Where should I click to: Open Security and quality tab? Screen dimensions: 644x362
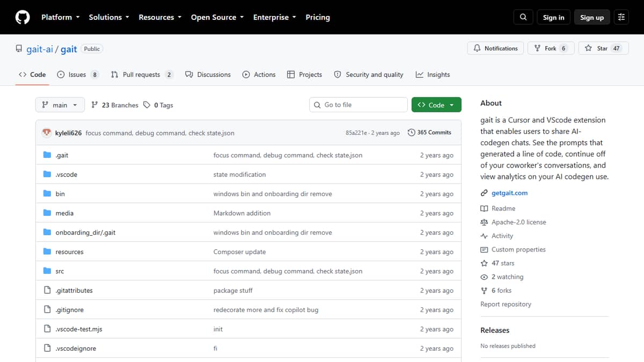pos(368,75)
